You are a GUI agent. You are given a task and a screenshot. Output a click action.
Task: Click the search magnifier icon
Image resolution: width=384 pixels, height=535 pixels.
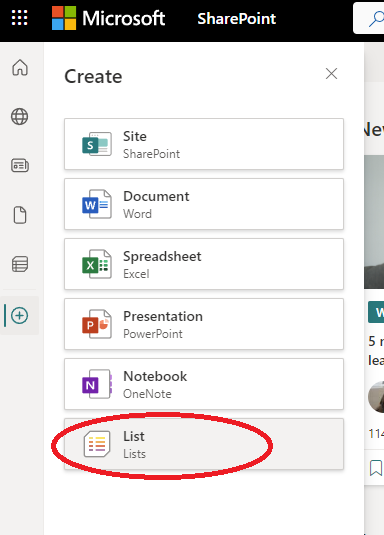coord(376,18)
